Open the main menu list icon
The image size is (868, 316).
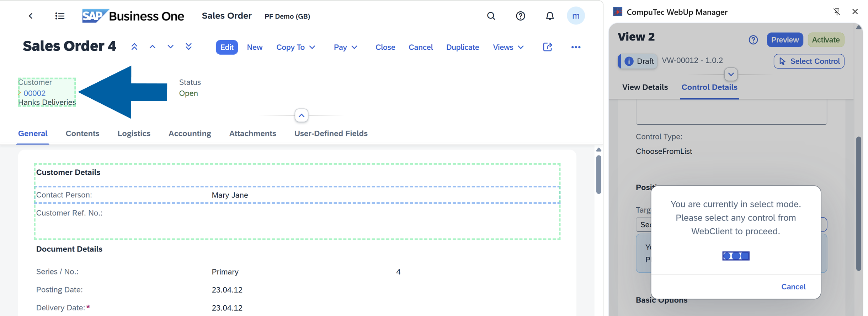(x=60, y=16)
